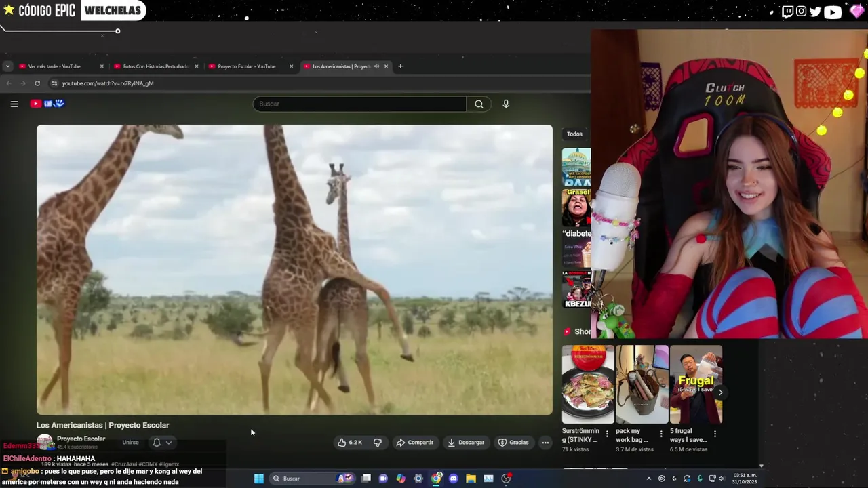Viewport: 868px width, 488px height.
Task: Go forward in the browser
Action: [22, 83]
